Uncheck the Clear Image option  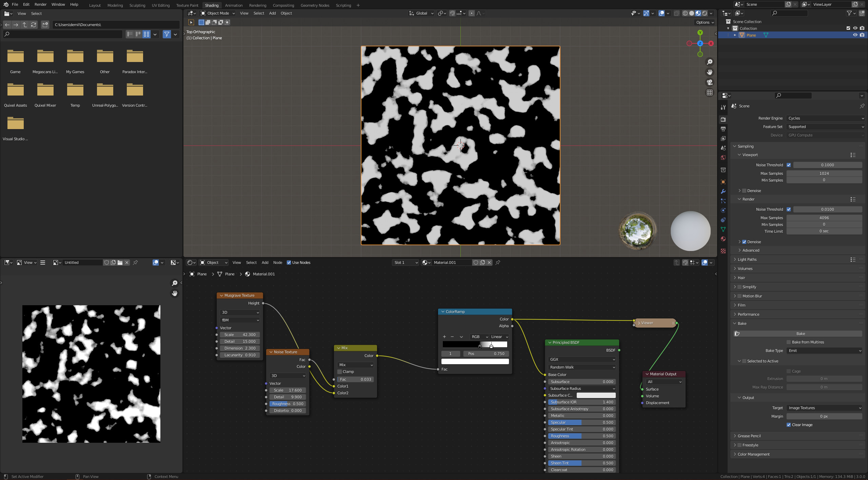pyautogui.click(x=789, y=425)
